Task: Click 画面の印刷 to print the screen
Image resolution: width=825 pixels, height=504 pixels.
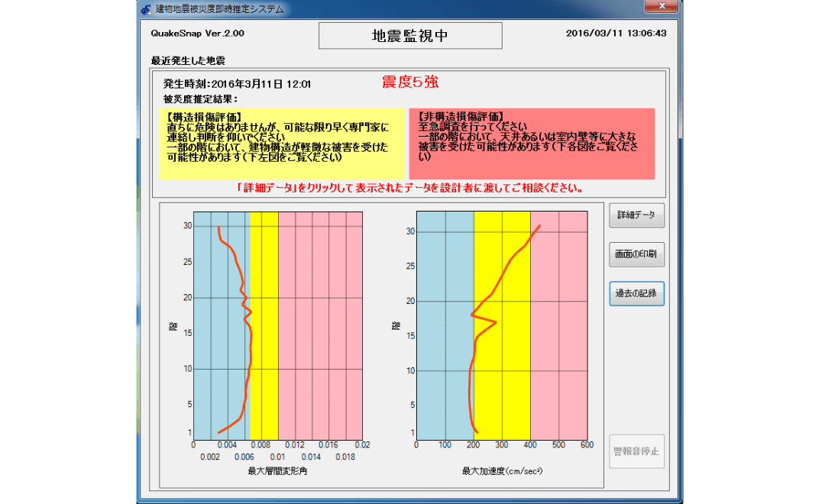Action: pyautogui.click(x=636, y=254)
